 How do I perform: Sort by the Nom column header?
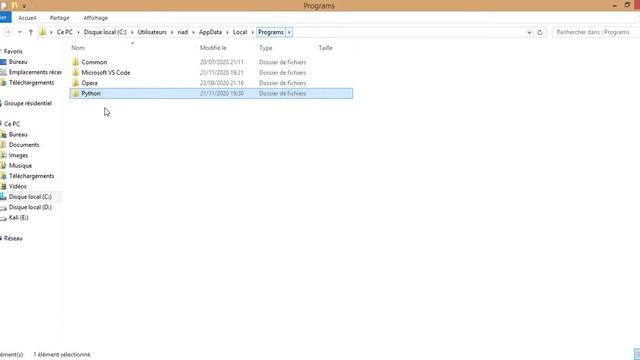[78, 48]
